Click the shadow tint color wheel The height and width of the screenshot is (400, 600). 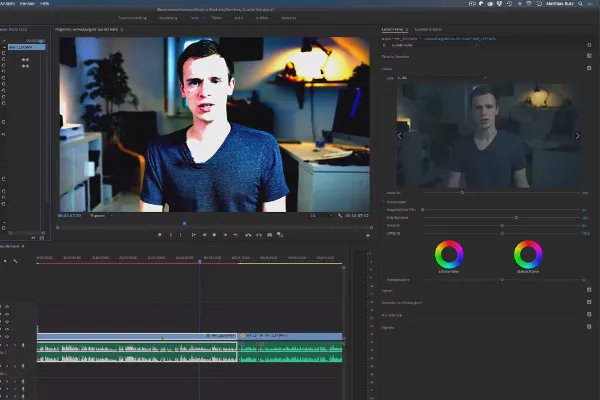pos(449,255)
